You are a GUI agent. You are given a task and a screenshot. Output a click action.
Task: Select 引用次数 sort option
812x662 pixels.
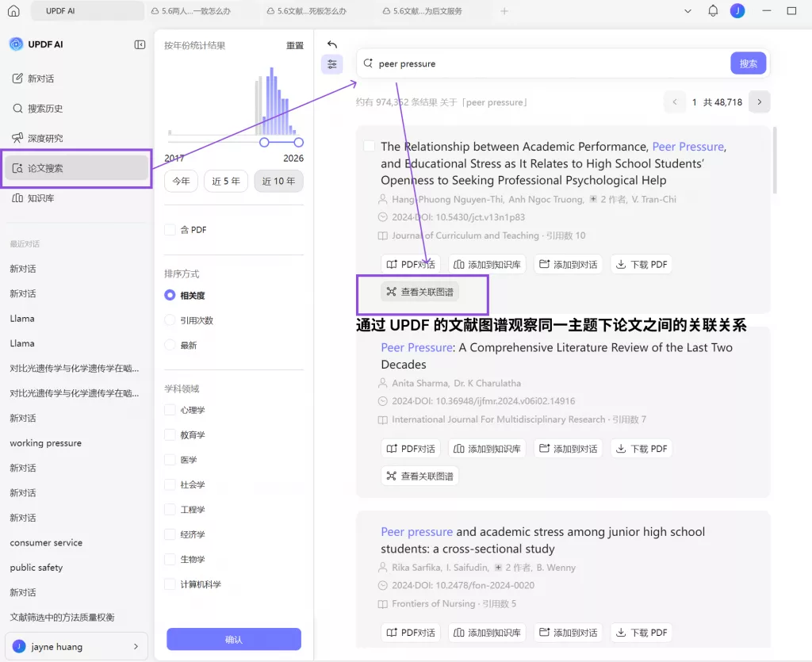click(x=170, y=320)
